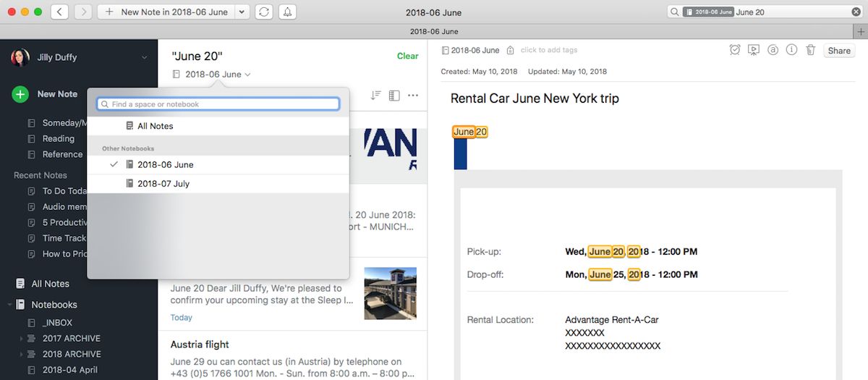Open the New Note dropdown arrow
Viewport: 868px width, 380px height.
click(x=242, y=12)
